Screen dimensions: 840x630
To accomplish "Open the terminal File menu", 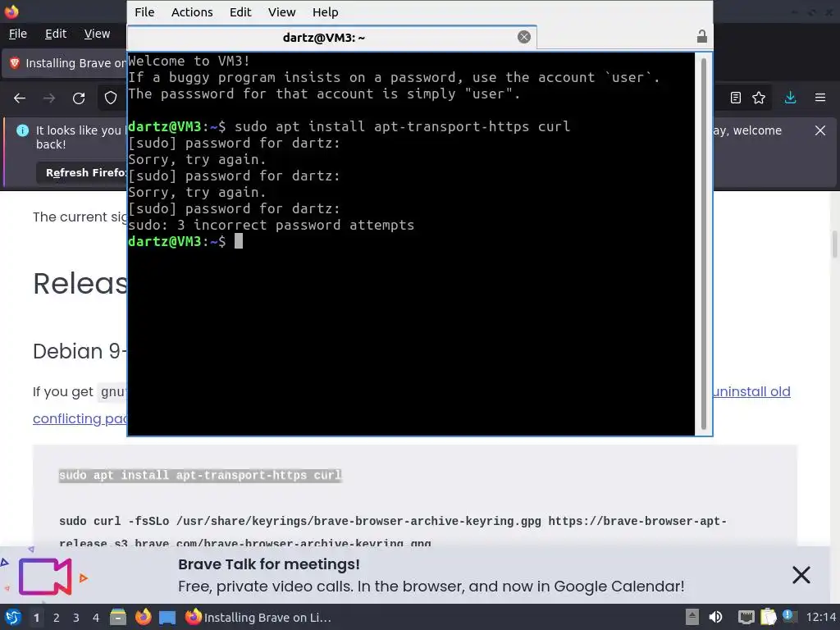I will coord(144,12).
